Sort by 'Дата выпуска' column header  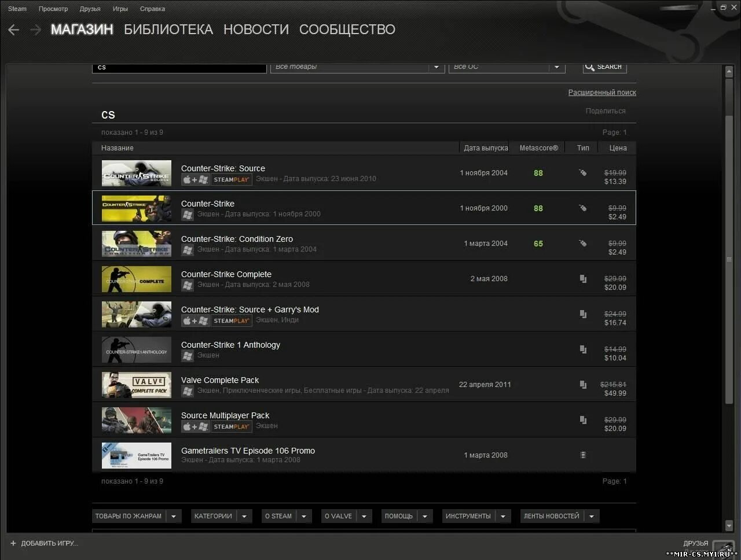(x=486, y=148)
